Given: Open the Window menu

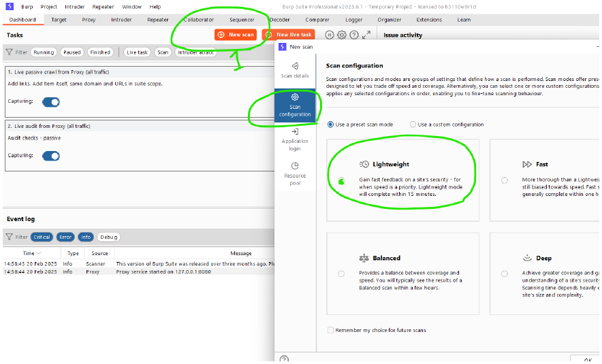Looking at the screenshot, I should [x=131, y=7].
